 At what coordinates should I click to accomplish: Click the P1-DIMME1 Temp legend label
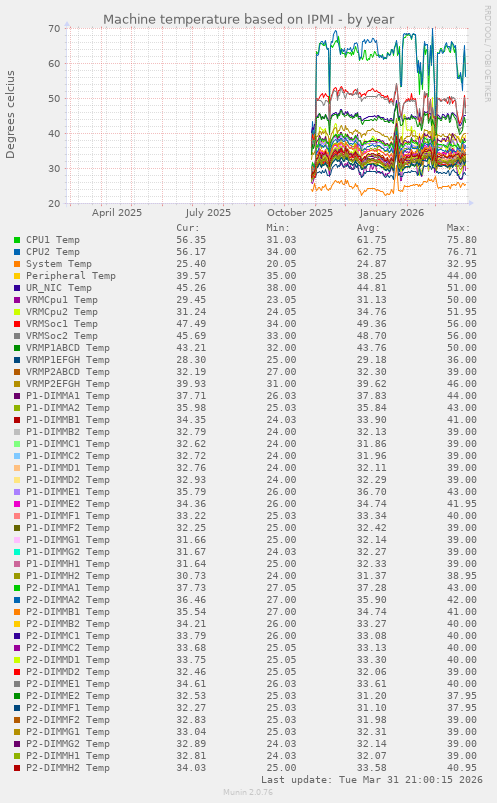(68, 492)
